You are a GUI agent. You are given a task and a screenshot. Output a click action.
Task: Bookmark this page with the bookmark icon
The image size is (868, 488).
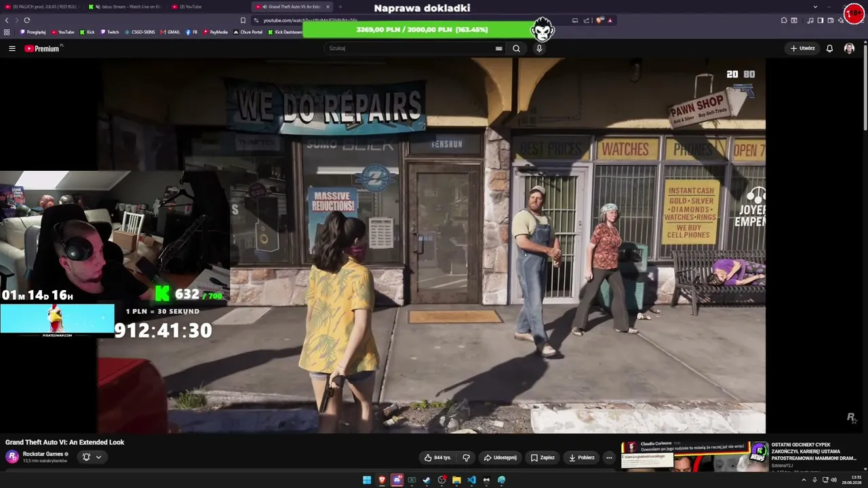tap(243, 20)
